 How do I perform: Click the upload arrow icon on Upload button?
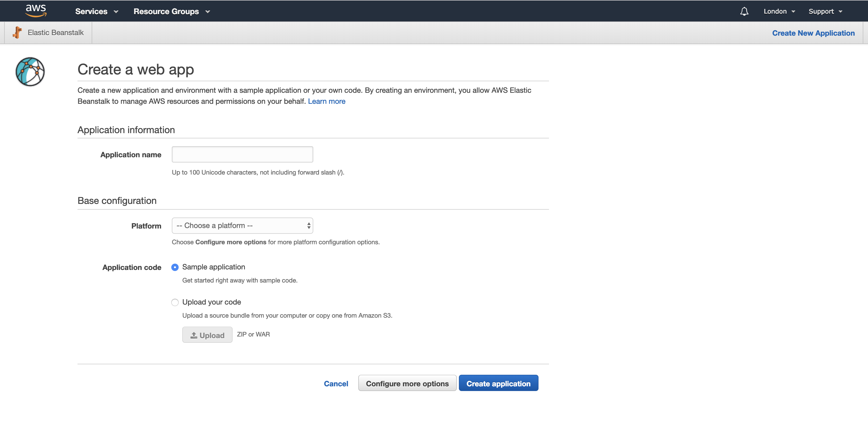click(x=194, y=335)
